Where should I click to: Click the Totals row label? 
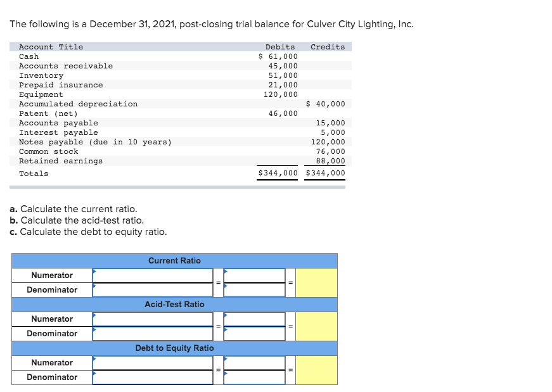tap(34, 174)
